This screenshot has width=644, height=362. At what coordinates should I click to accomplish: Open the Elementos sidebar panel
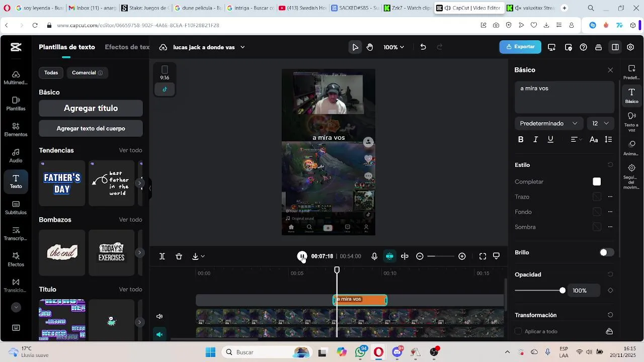coord(16,130)
